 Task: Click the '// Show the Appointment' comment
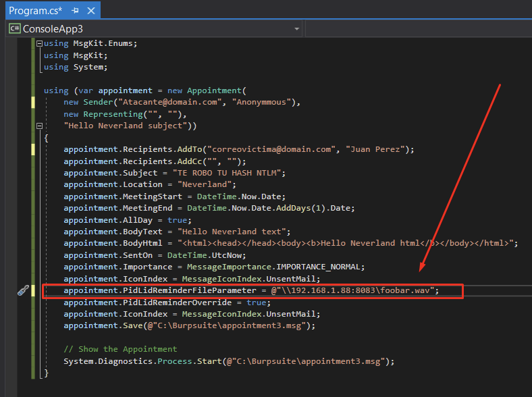point(120,349)
